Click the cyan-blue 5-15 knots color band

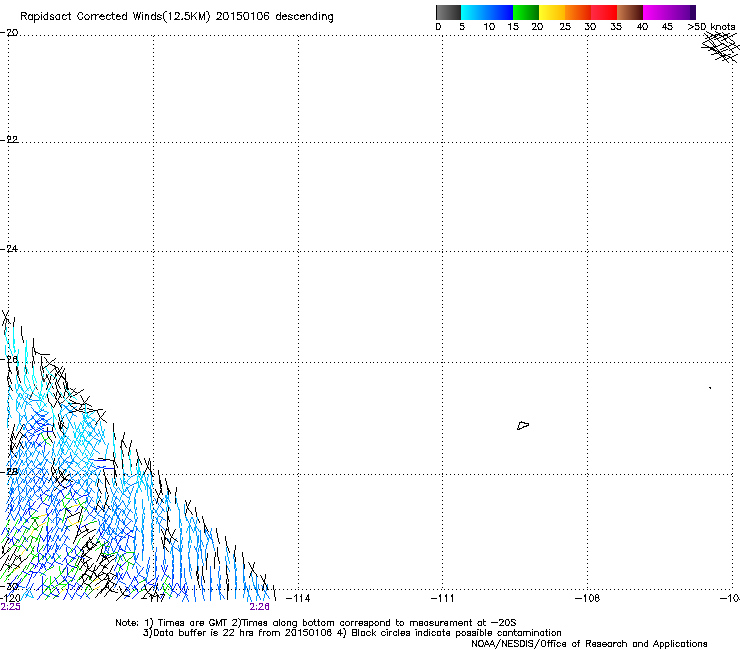coord(487,12)
